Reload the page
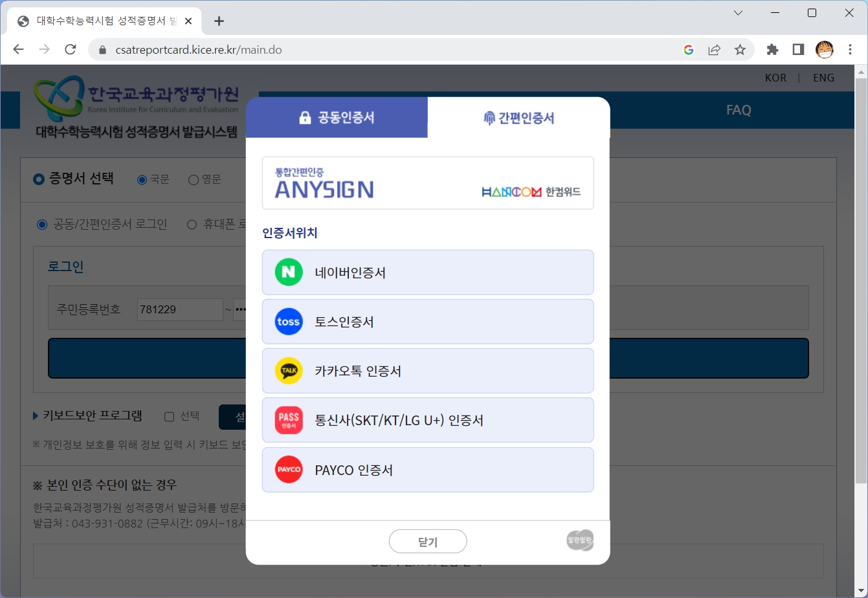 click(71, 50)
